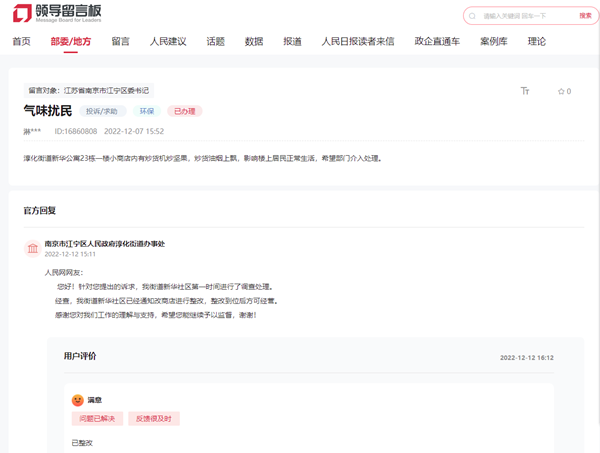Screen dimensions: 600x453
Task: Click the 官方回复 section heading
Action: [x=40, y=210]
